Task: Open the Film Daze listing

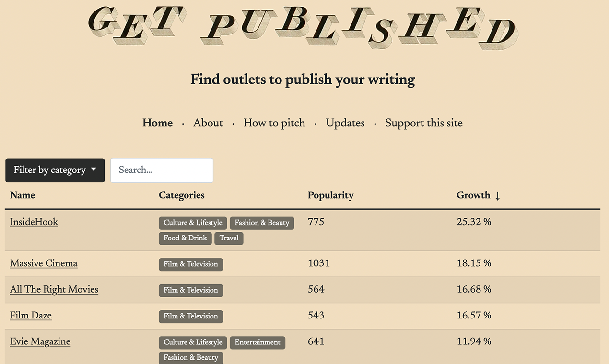Action: tap(31, 315)
